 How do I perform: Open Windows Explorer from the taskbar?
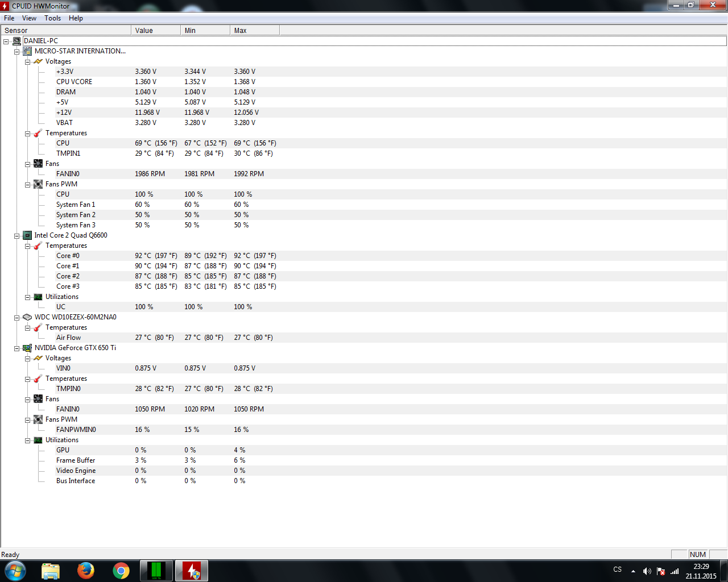click(51, 571)
